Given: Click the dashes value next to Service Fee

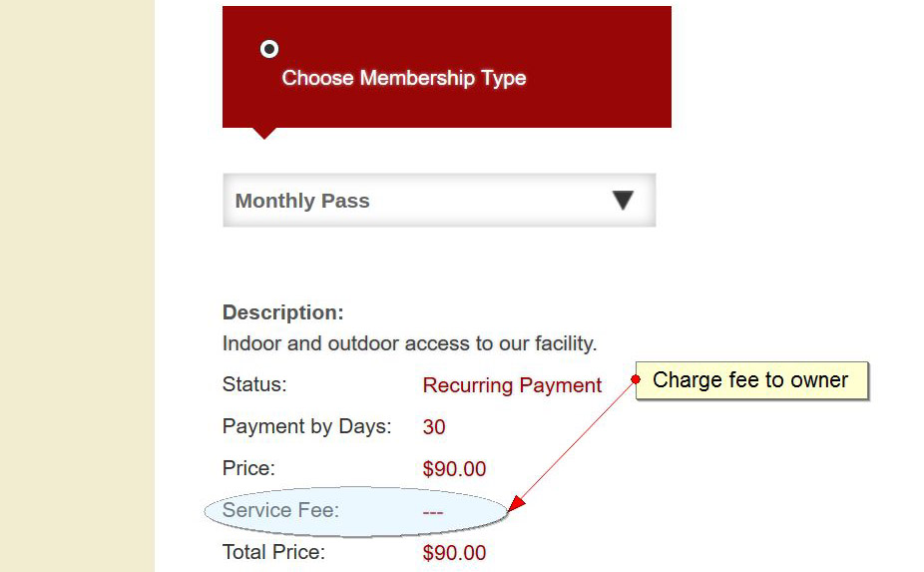Looking at the screenshot, I should 433,512.
